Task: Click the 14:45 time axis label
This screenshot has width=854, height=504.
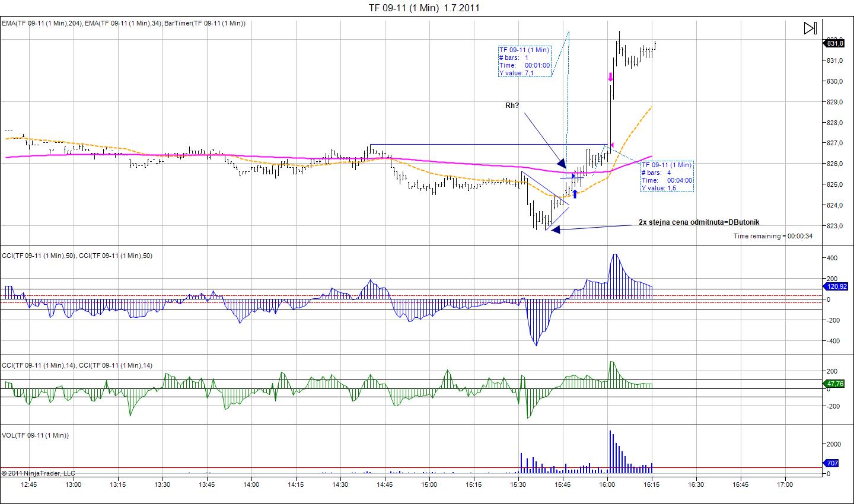Action: click(384, 484)
